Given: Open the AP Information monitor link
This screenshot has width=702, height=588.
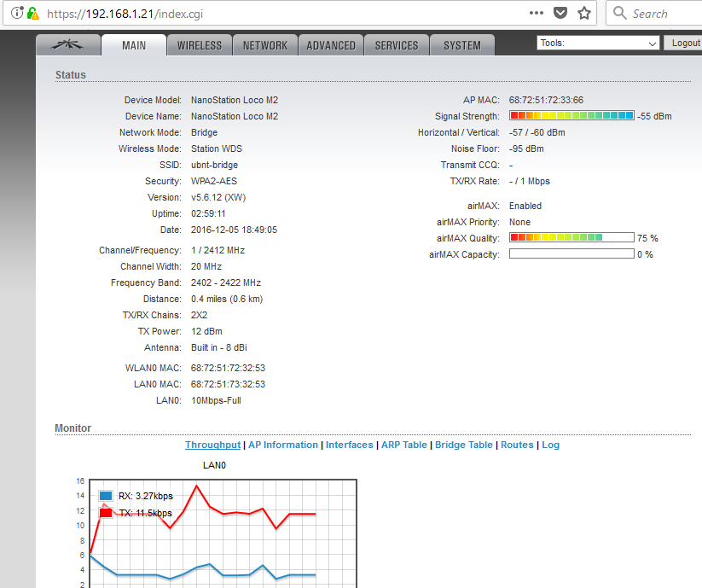Looking at the screenshot, I should 282,445.
